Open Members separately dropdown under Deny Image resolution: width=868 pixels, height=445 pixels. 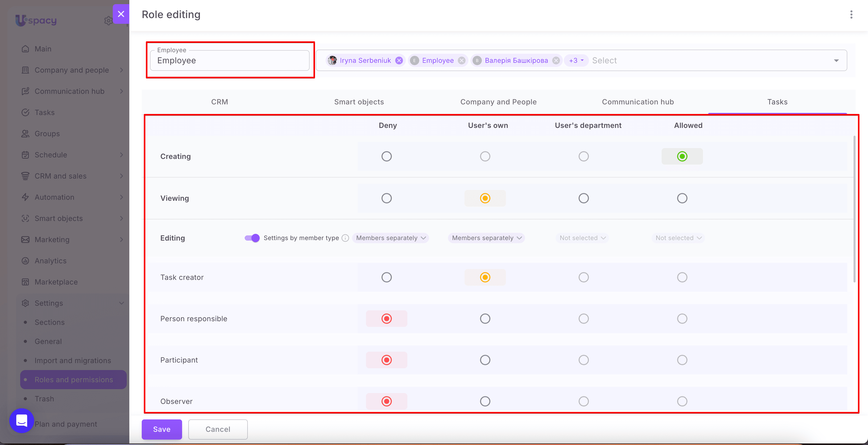(391, 238)
